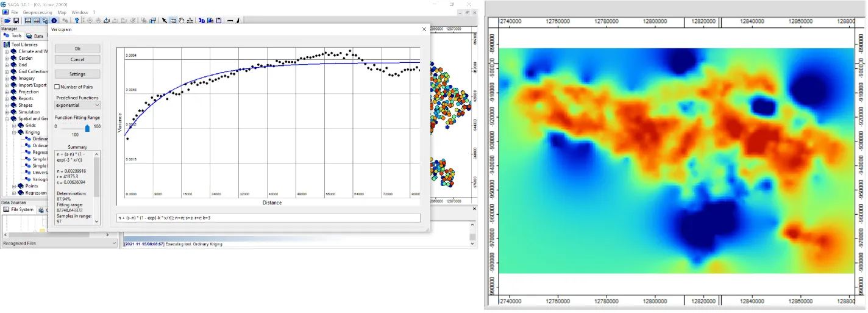The image size is (868, 313).
Task: Click the Open file folder icon
Action: [7, 20]
